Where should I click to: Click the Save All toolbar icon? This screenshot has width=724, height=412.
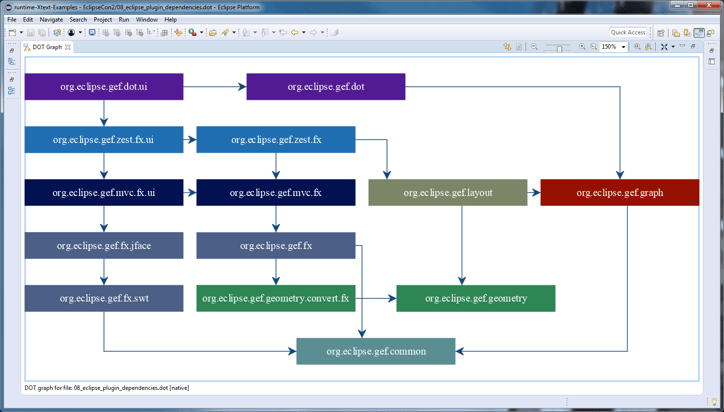[42, 32]
